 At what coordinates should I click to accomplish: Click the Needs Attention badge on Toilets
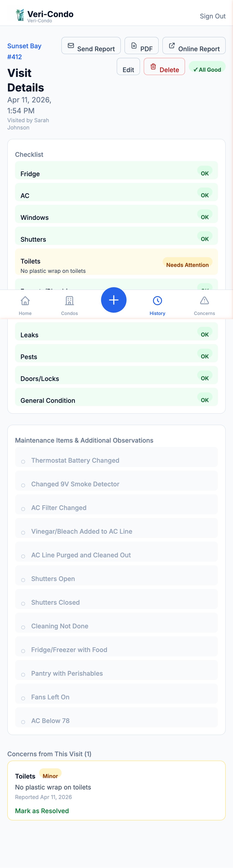point(187,265)
